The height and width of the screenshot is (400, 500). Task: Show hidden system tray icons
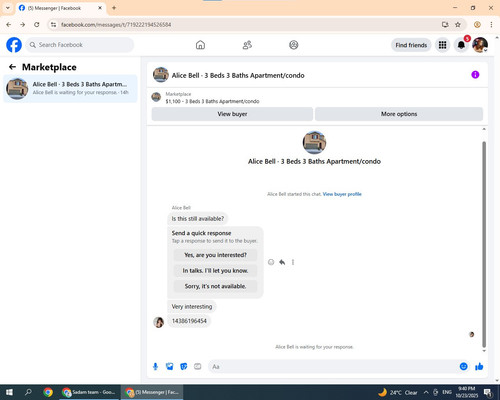coord(426,392)
